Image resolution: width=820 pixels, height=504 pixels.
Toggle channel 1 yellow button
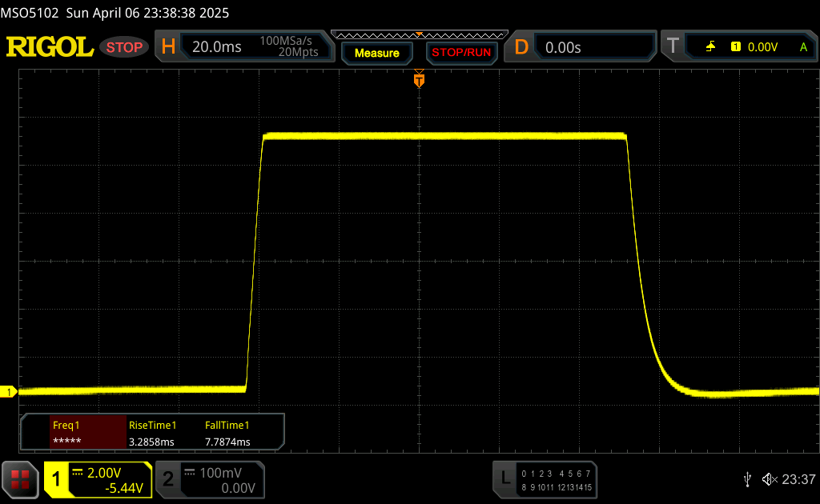tap(56, 479)
